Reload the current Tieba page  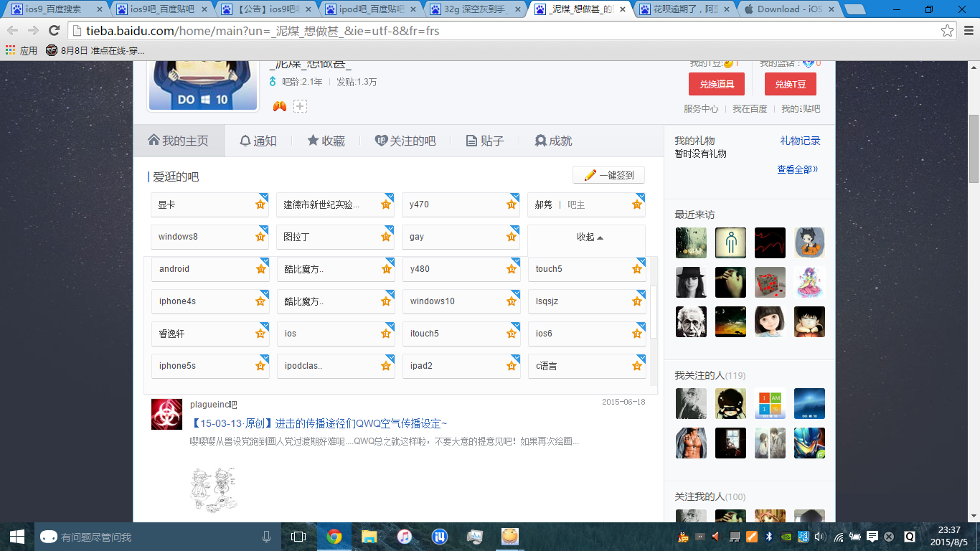point(54,31)
